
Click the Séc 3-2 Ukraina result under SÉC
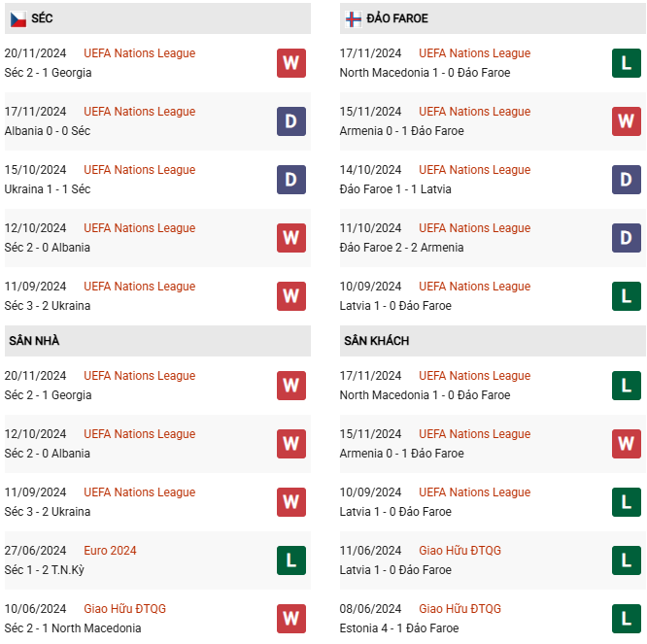[48, 306]
